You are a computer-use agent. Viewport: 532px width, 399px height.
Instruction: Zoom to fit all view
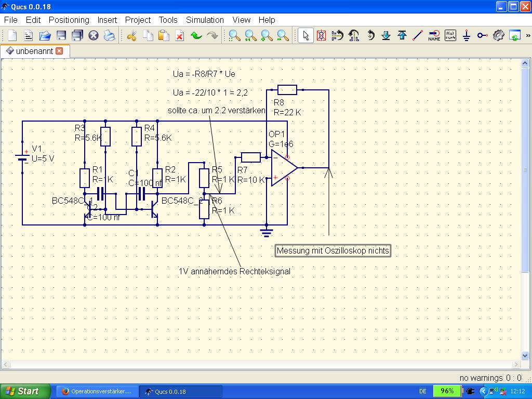tap(234, 35)
